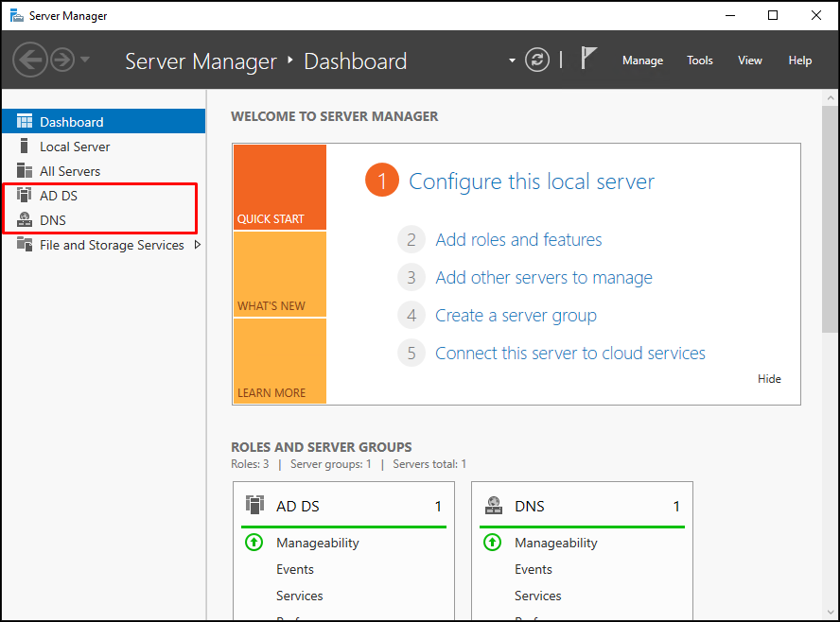Click the scrollbar down arrow

pos(831,613)
